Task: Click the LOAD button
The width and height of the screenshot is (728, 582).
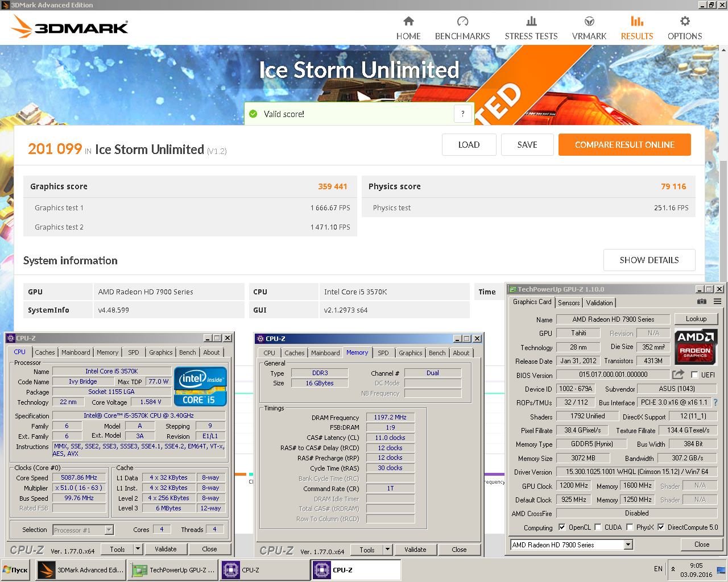Action: click(x=469, y=145)
